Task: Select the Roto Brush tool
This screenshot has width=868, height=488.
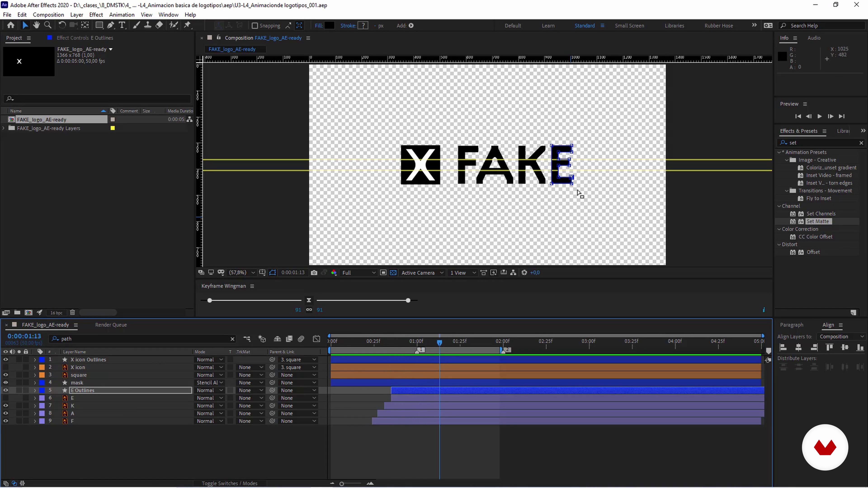Action: [173, 25]
